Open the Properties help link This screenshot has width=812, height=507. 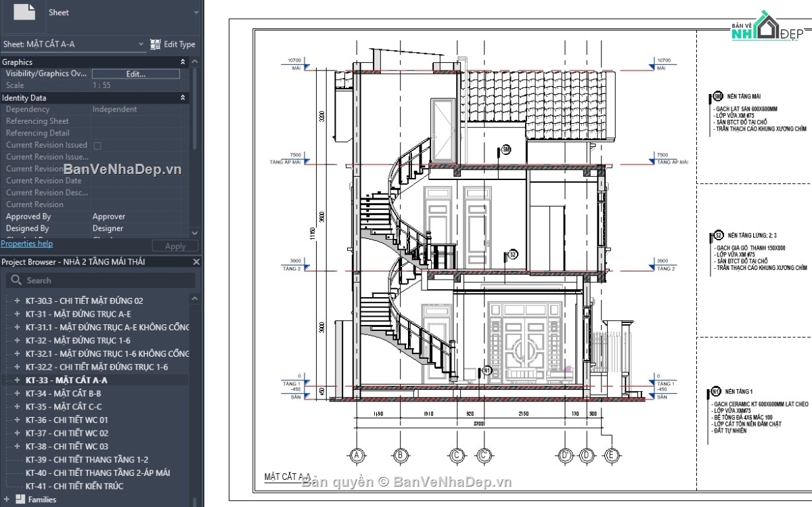click(26, 244)
